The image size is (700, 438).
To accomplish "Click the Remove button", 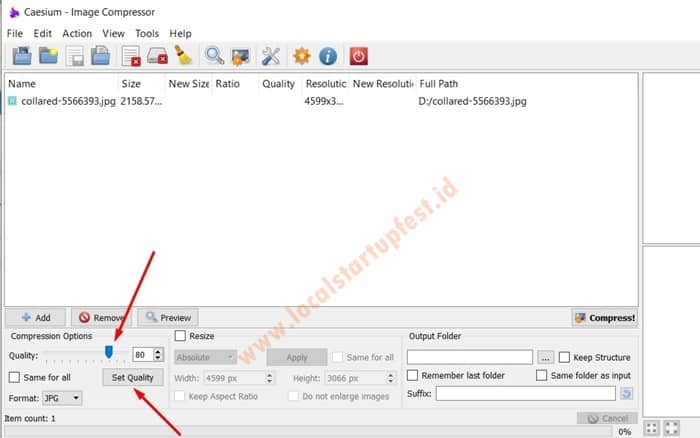I will [101, 317].
